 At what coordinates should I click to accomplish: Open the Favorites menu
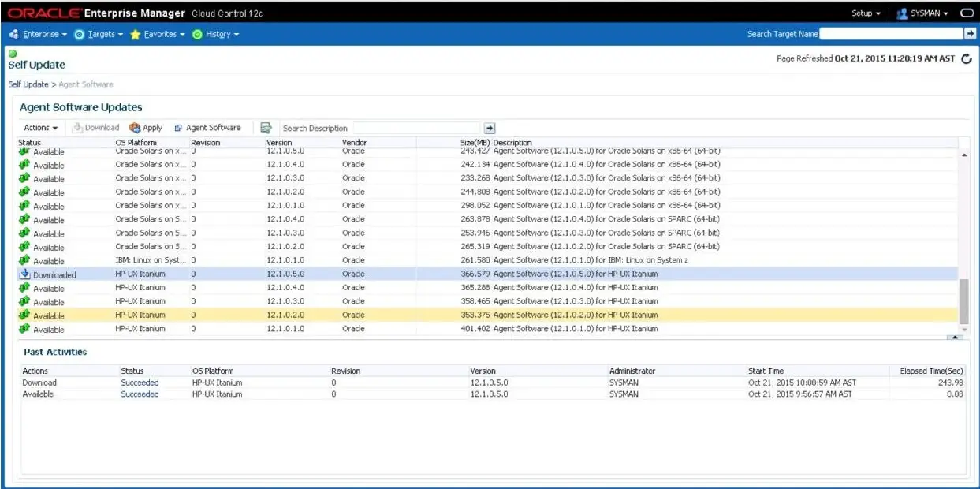[157, 34]
